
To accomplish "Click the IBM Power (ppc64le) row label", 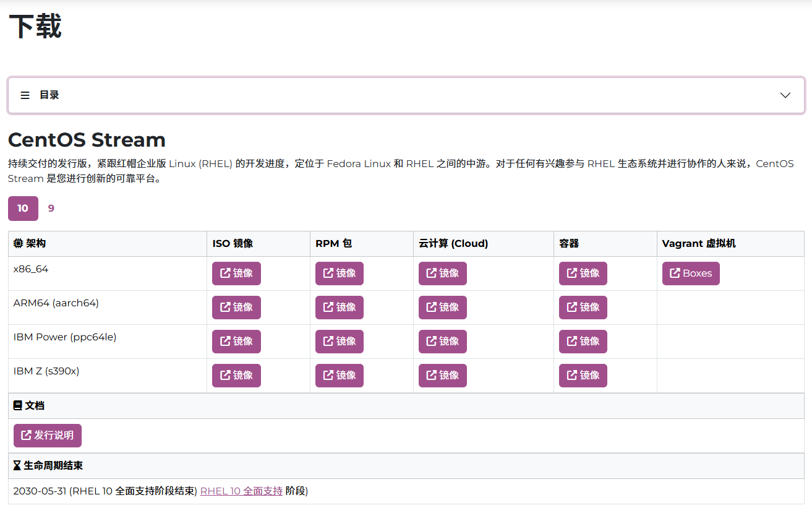I will 65,337.
